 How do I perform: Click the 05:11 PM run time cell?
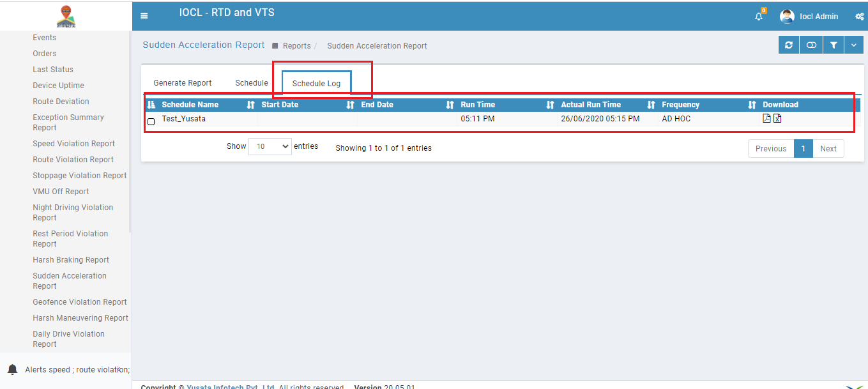coord(477,119)
